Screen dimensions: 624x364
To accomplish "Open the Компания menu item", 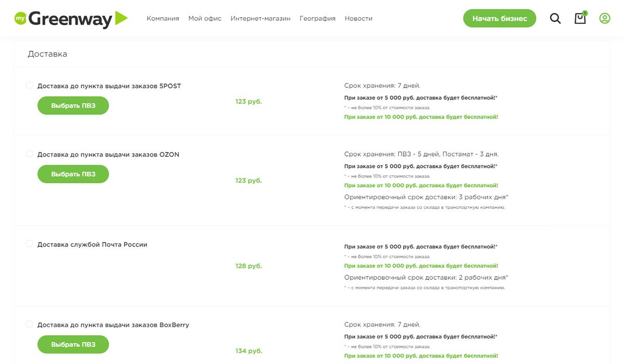I will [163, 19].
